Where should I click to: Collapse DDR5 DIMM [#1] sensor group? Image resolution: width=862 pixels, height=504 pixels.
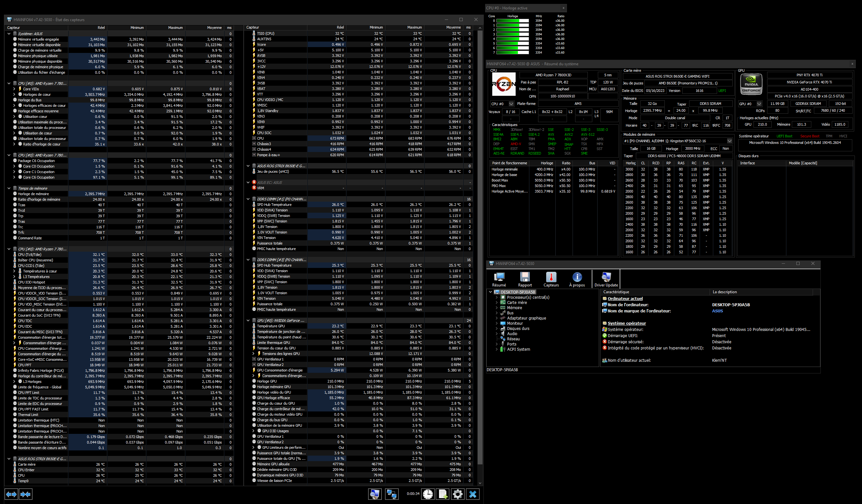coord(248,199)
